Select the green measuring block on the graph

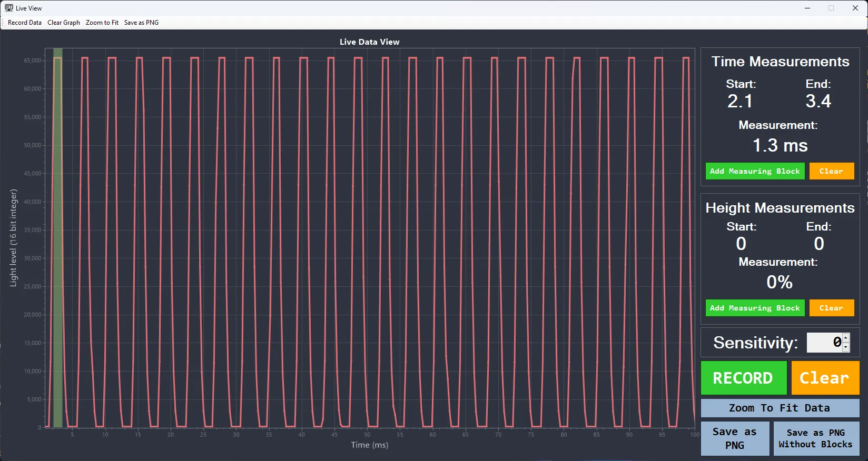(58, 237)
